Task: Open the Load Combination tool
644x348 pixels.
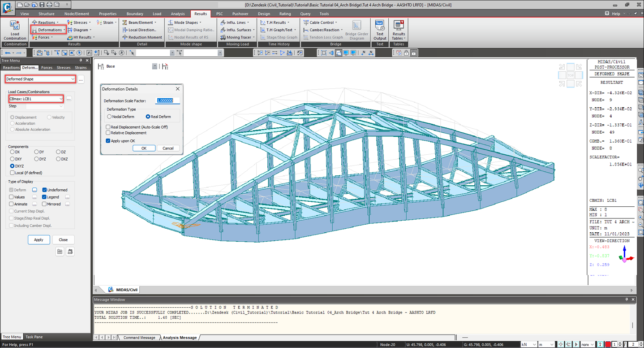Action: [x=15, y=30]
